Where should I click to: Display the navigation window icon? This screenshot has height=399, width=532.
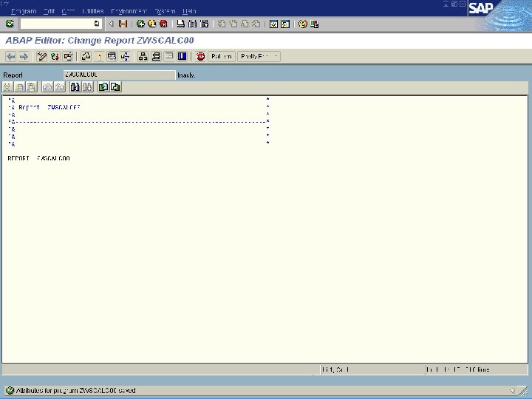click(x=156, y=56)
